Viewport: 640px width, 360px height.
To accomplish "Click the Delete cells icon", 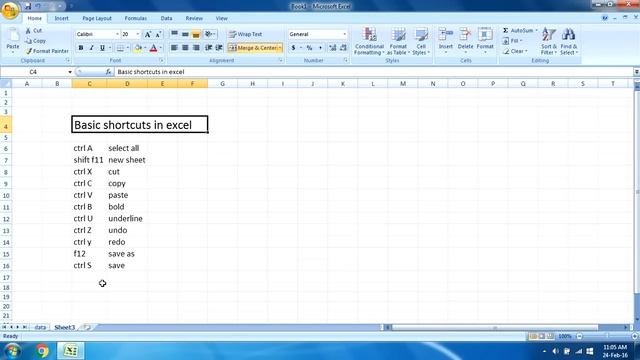I will 465,34.
